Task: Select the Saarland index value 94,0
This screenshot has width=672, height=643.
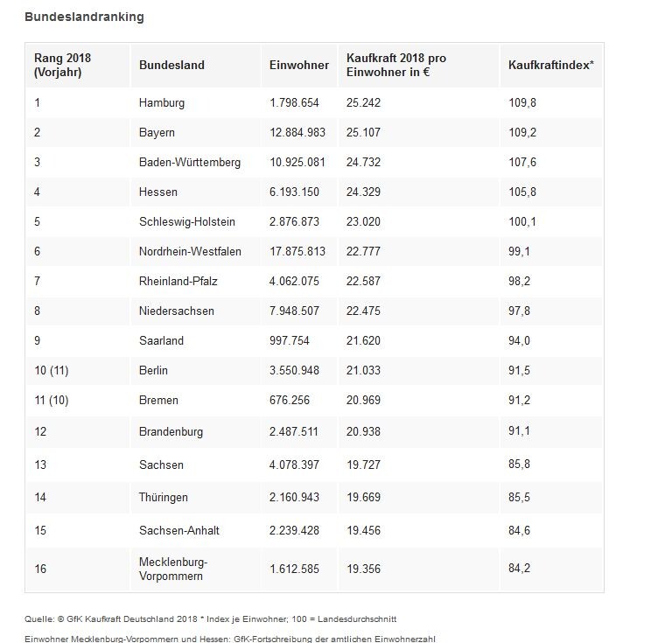Action: (x=519, y=340)
